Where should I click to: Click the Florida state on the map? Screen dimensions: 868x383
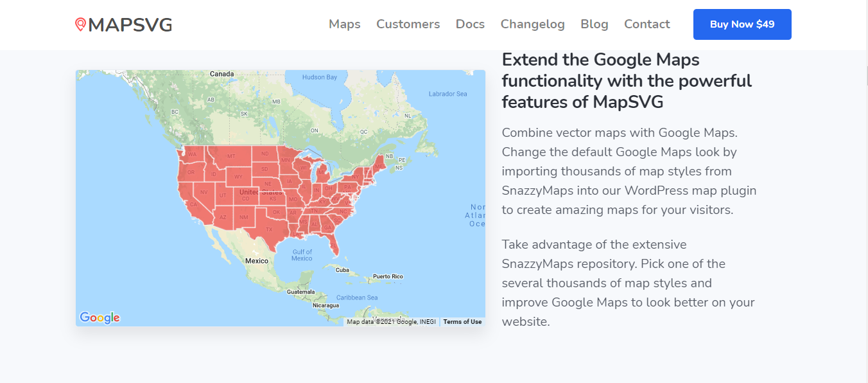tap(332, 242)
